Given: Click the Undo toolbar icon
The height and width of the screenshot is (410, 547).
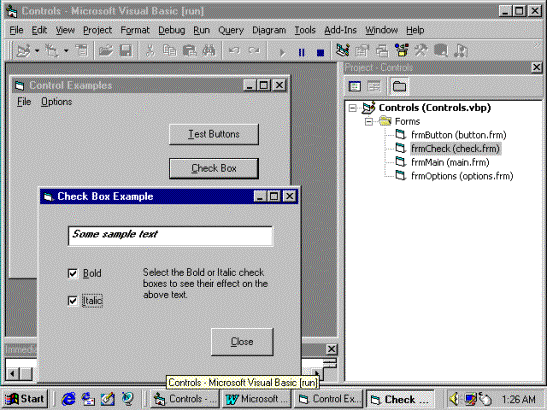Looking at the screenshot, I should tap(234, 51).
